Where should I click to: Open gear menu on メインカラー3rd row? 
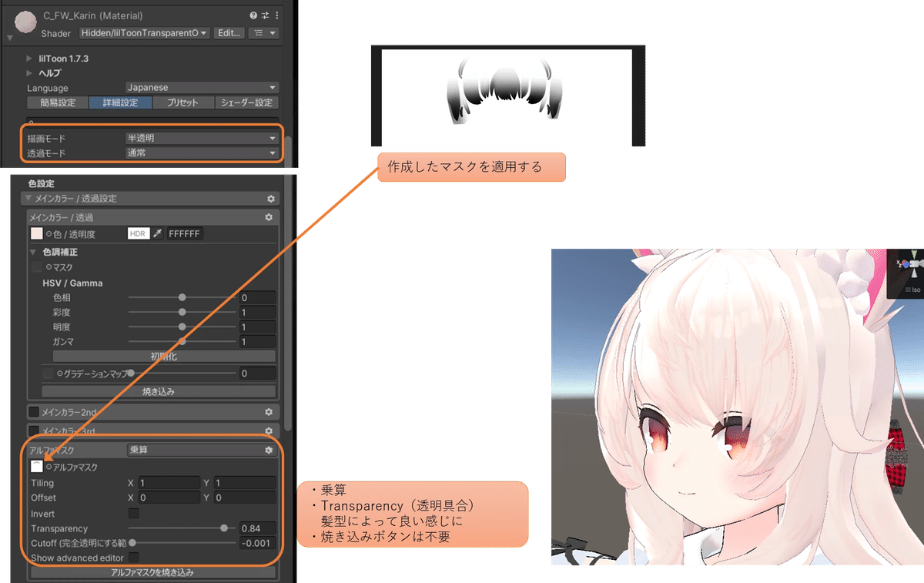(269, 431)
